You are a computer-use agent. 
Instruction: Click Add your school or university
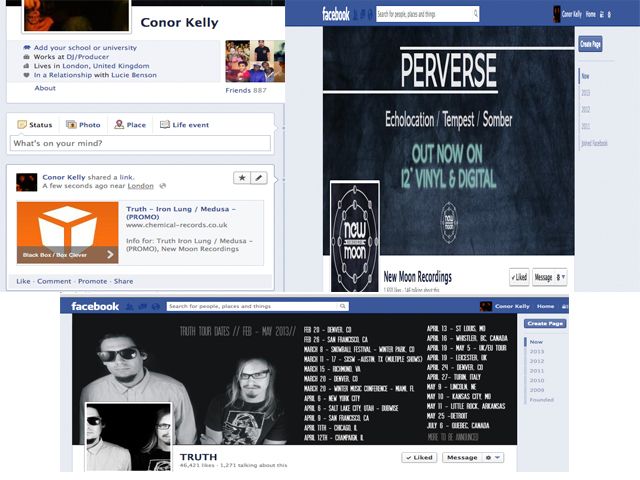[85, 48]
